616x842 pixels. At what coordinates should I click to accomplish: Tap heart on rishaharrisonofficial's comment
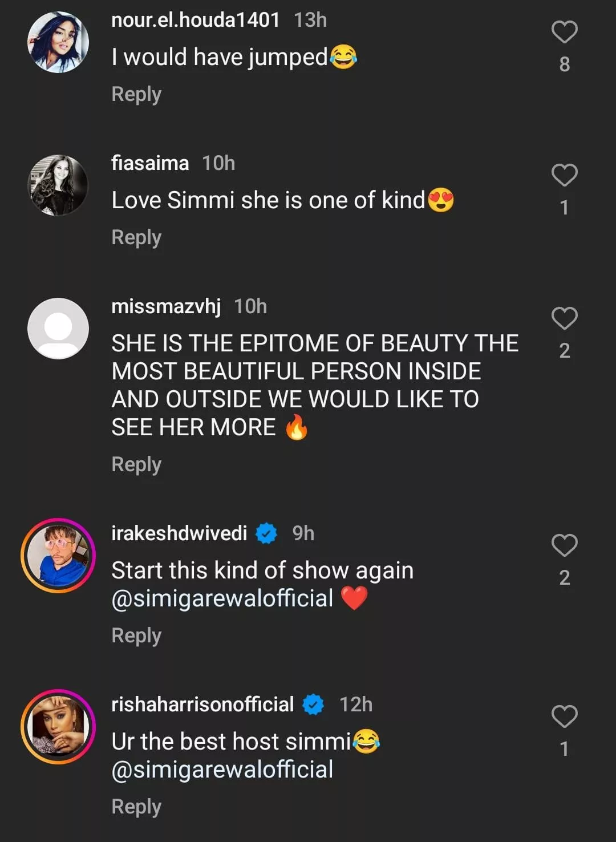pyautogui.click(x=564, y=716)
